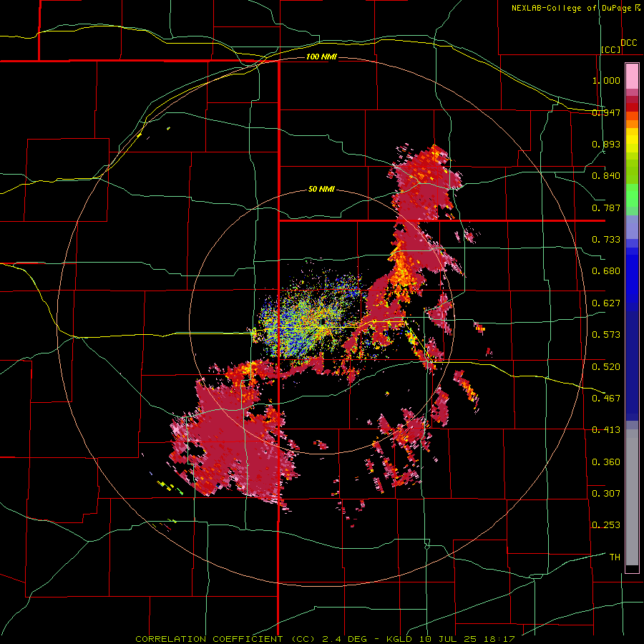
Task: Click the 0.627 value on the color scale
Action: tap(606, 303)
